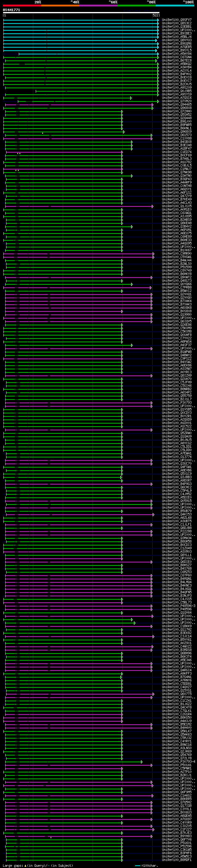The image size is (197, 868).
Task: Select hit label UniRef100_A8QEA5
Action: click(x=177, y=816)
